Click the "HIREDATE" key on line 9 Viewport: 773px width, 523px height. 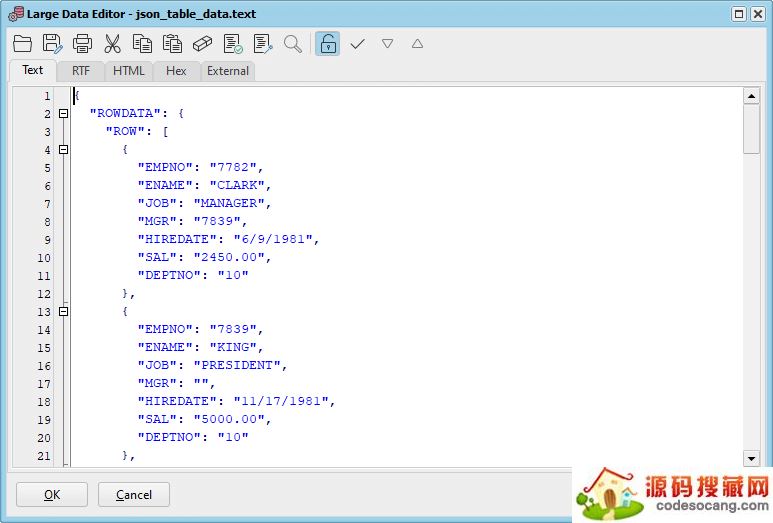[x=177, y=239]
